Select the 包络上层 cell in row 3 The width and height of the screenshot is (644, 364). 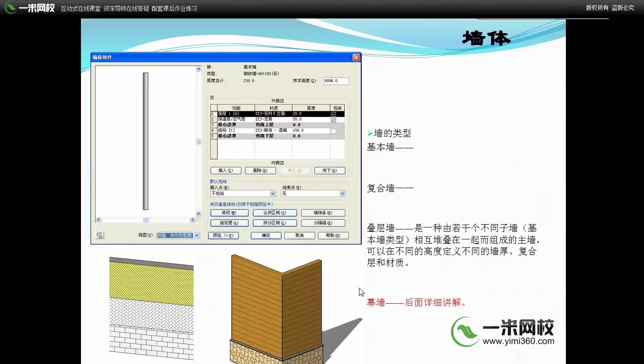273,125
